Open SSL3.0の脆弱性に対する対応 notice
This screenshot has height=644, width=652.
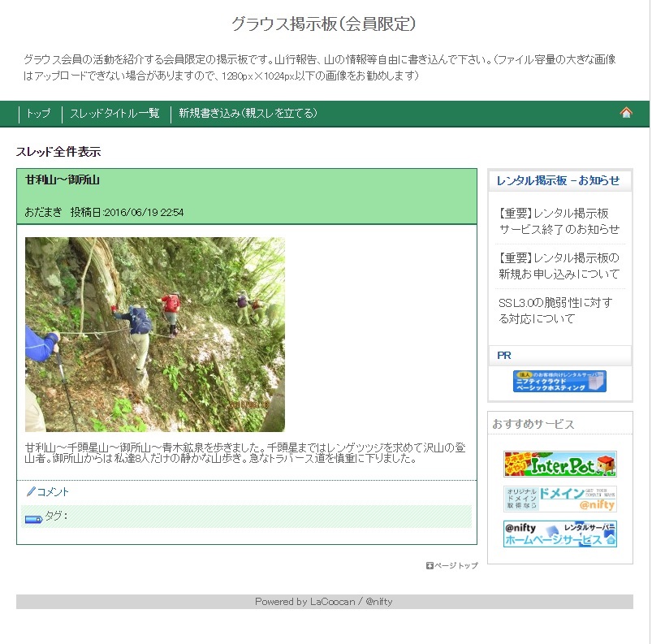click(x=555, y=311)
